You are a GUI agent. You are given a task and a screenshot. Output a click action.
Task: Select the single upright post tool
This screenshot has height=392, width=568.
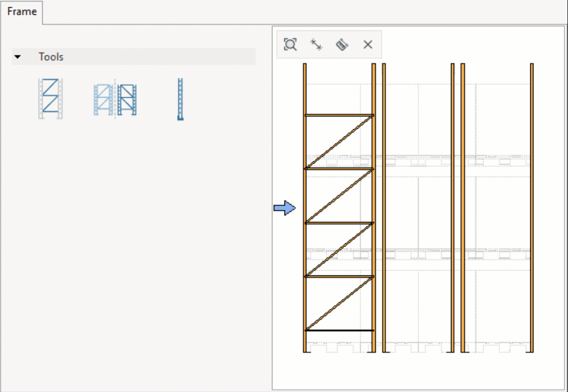click(x=180, y=99)
